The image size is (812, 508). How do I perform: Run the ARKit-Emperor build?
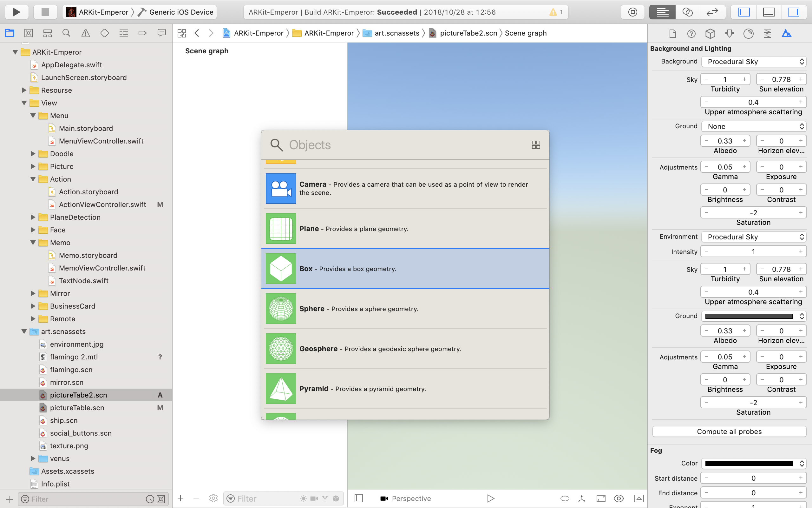click(x=16, y=12)
